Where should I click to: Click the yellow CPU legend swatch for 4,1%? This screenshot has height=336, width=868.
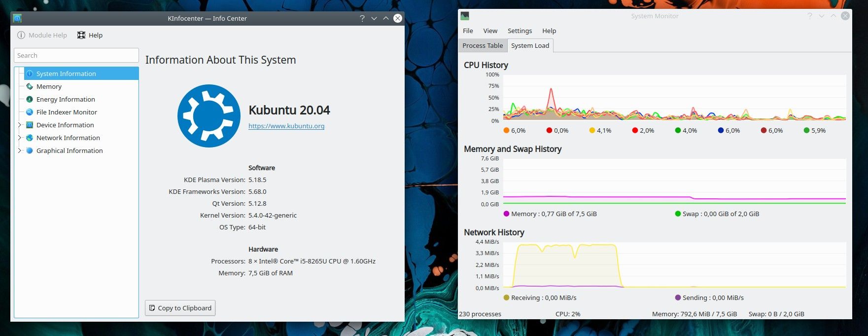pyautogui.click(x=592, y=130)
